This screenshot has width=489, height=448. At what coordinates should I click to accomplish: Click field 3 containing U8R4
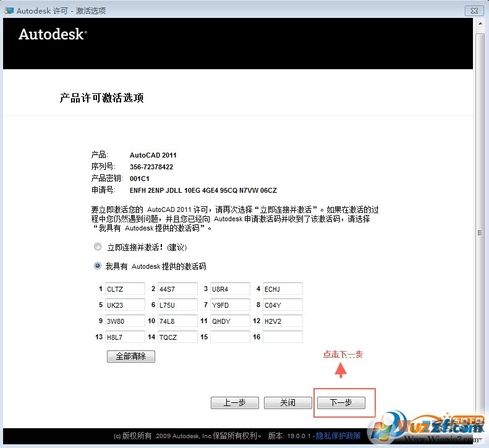coord(230,289)
